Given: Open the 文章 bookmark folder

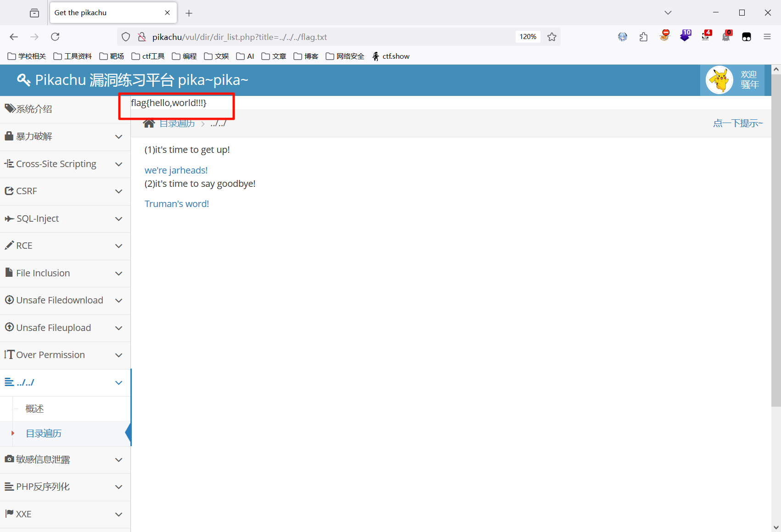Looking at the screenshot, I should pos(274,56).
